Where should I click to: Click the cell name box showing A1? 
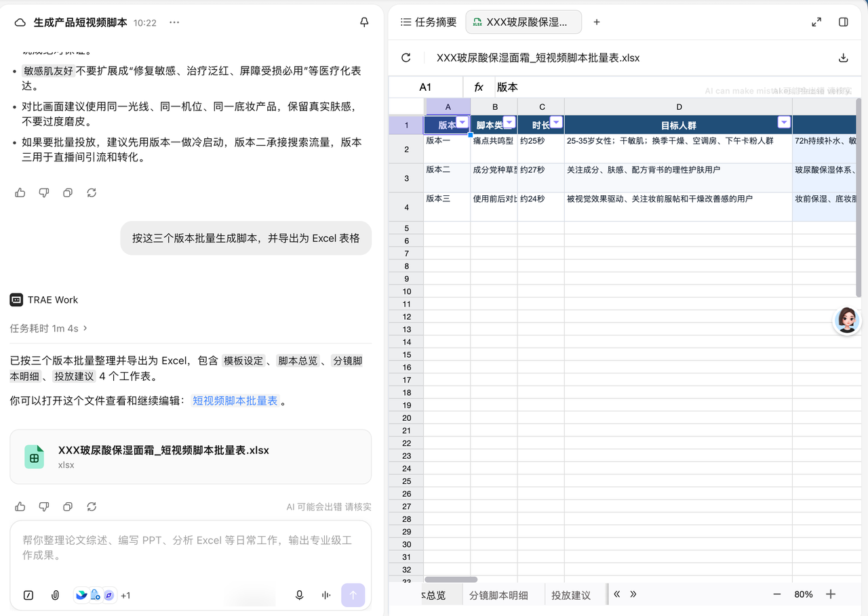(x=426, y=87)
